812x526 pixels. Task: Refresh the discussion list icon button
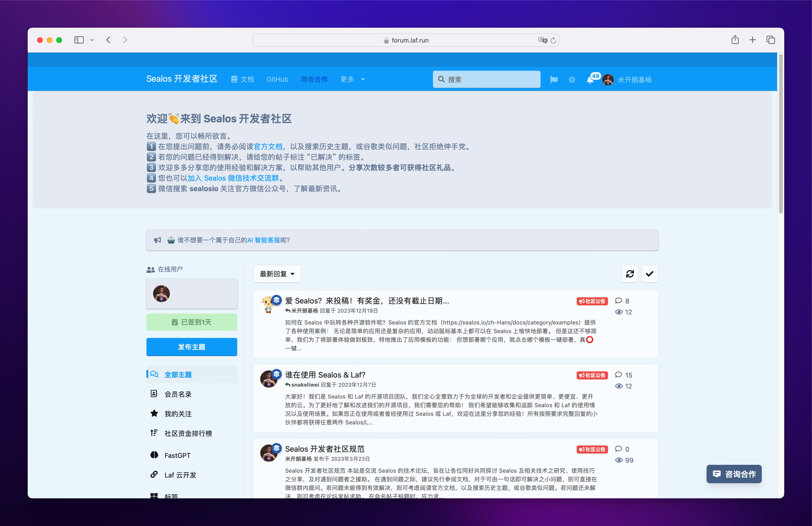coord(630,274)
